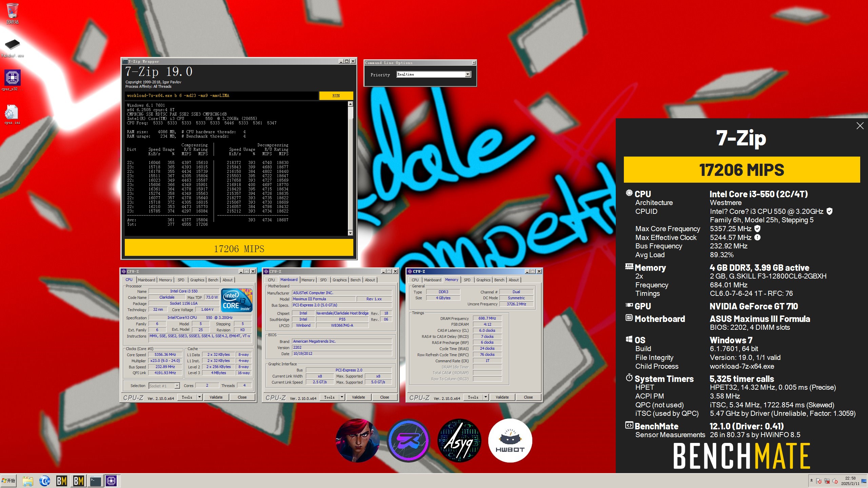868x488 pixels.
Task: Switch to the CPU-Z taskbar icon
Action: click(x=111, y=481)
